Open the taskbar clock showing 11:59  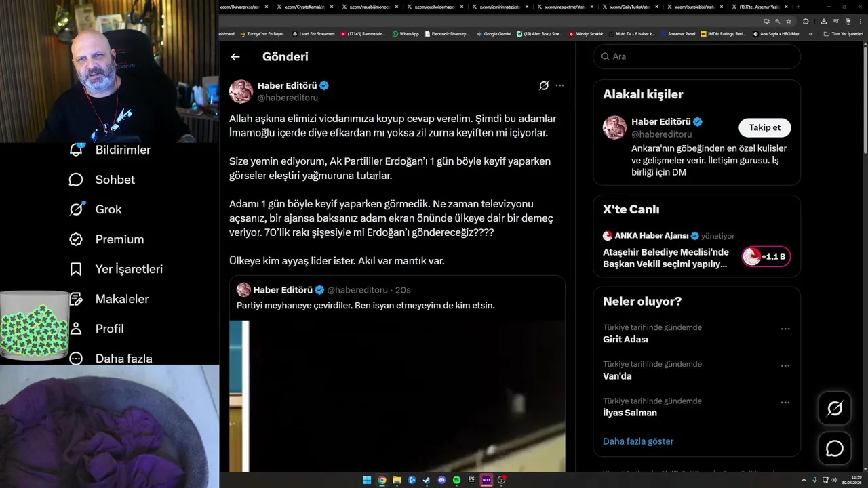852,480
